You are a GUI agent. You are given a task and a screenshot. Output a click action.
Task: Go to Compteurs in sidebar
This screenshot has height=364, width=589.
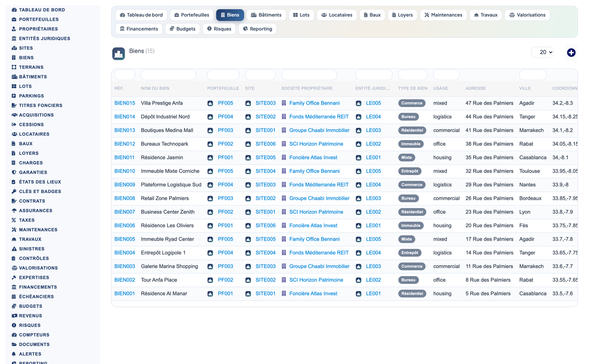click(34, 335)
